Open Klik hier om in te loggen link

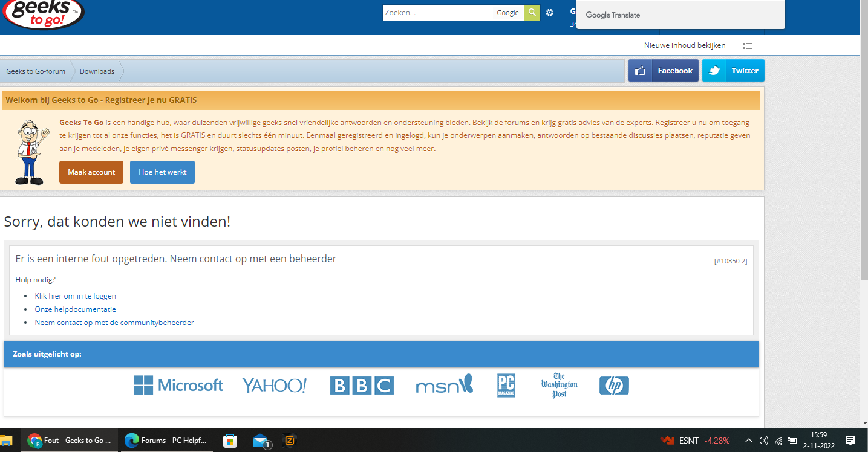point(76,296)
